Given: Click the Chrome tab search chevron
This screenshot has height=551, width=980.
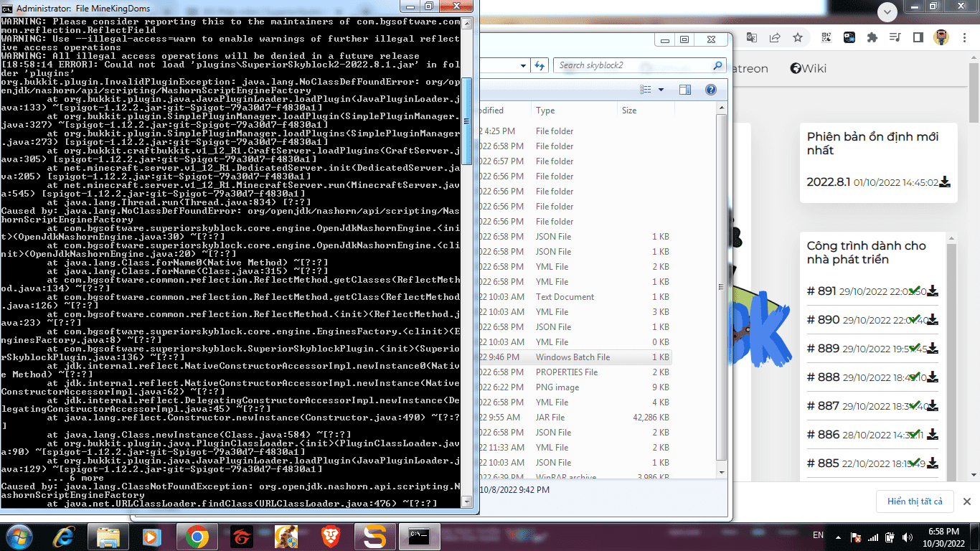Looking at the screenshot, I should [x=887, y=11].
